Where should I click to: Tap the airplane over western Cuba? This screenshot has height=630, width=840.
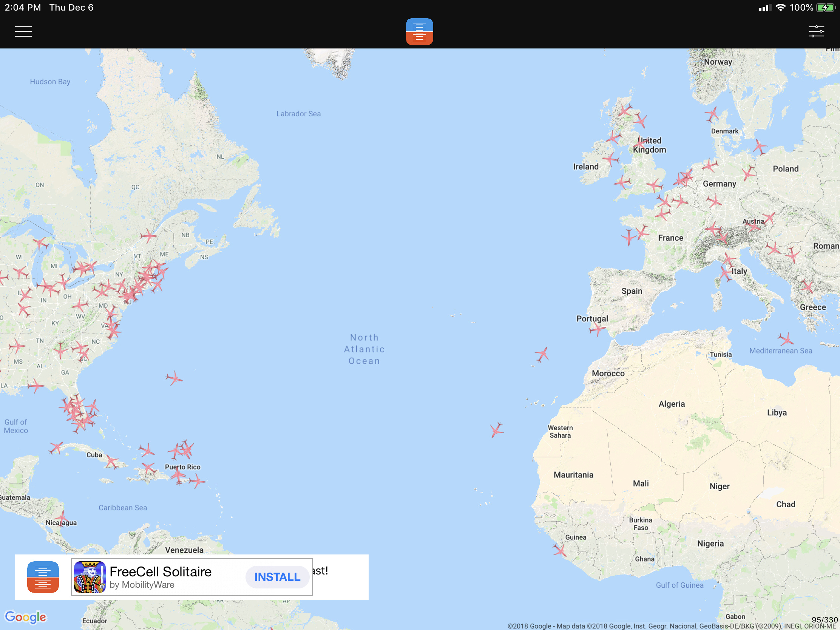point(56,448)
